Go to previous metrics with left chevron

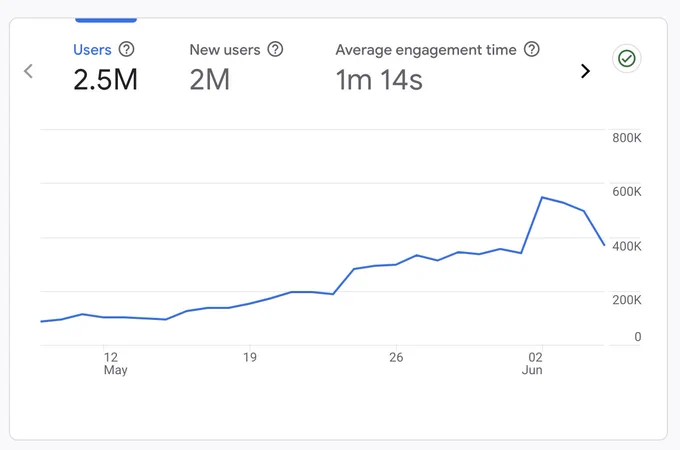point(29,71)
